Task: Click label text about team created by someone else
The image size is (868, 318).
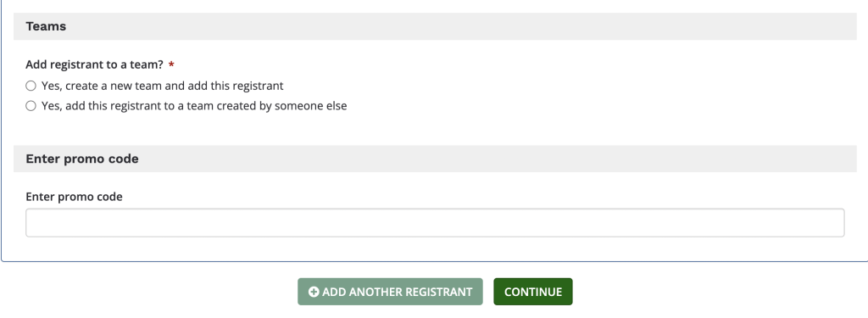Action: click(194, 106)
